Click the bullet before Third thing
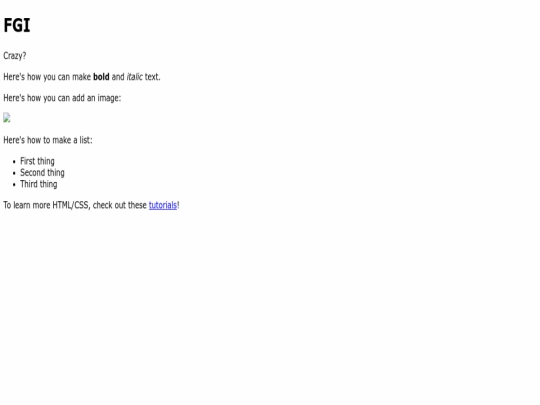540x405 pixels. click(x=14, y=185)
